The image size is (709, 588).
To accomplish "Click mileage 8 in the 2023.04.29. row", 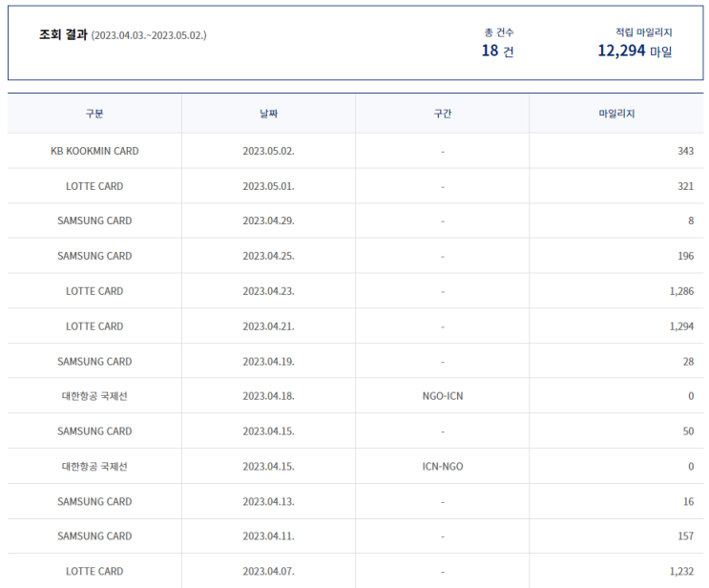I will 691,220.
